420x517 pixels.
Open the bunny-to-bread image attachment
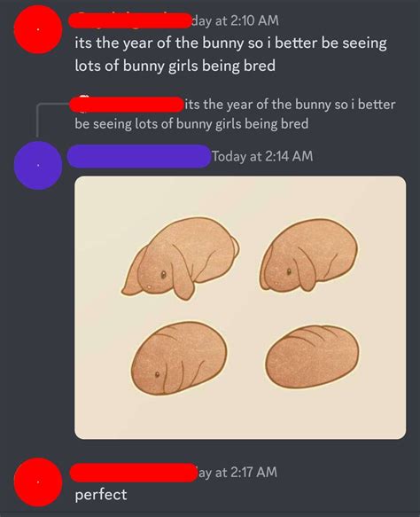tap(240, 308)
